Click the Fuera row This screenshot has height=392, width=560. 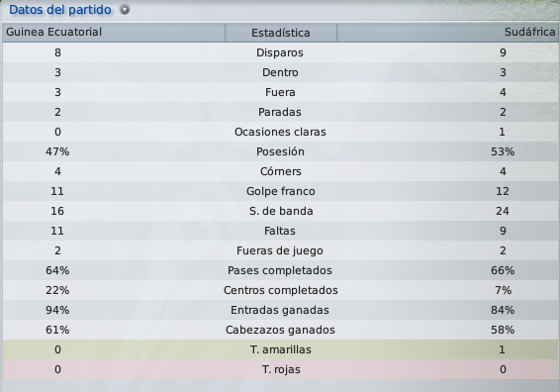tap(280, 92)
